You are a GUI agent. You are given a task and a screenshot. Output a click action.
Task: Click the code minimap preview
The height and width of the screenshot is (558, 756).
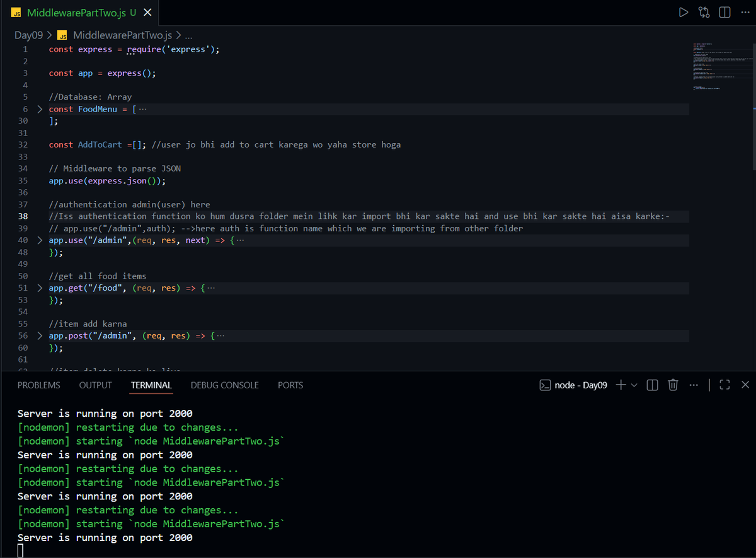point(722,67)
